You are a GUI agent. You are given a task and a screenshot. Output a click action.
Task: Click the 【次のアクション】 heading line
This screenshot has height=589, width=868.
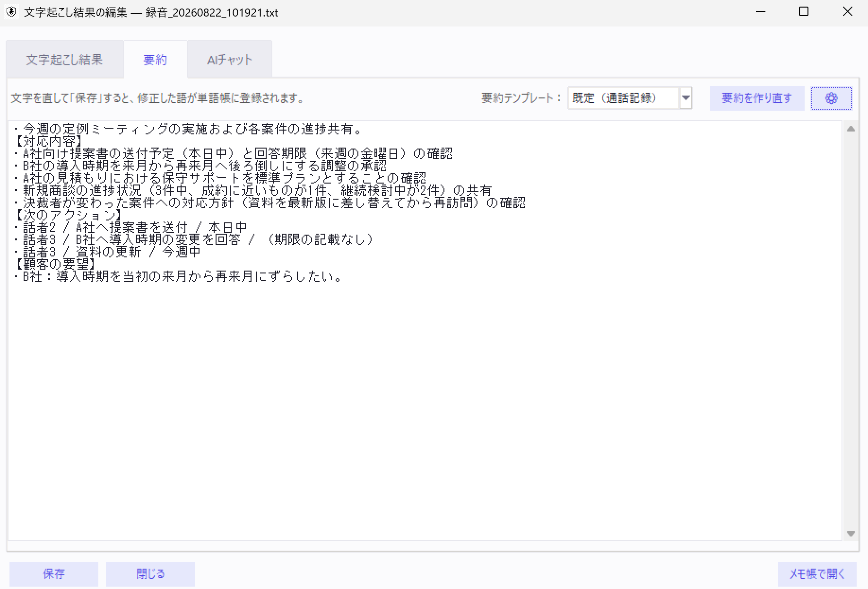(68, 215)
